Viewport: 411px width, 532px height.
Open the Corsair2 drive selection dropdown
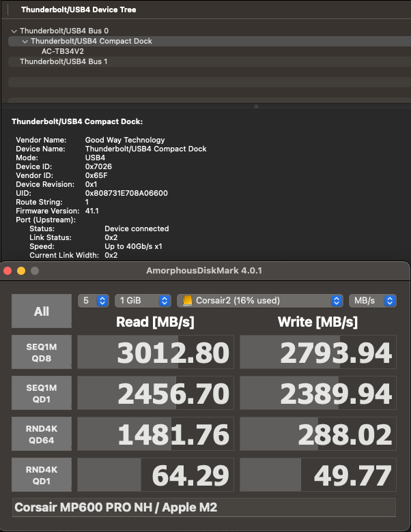click(260, 301)
